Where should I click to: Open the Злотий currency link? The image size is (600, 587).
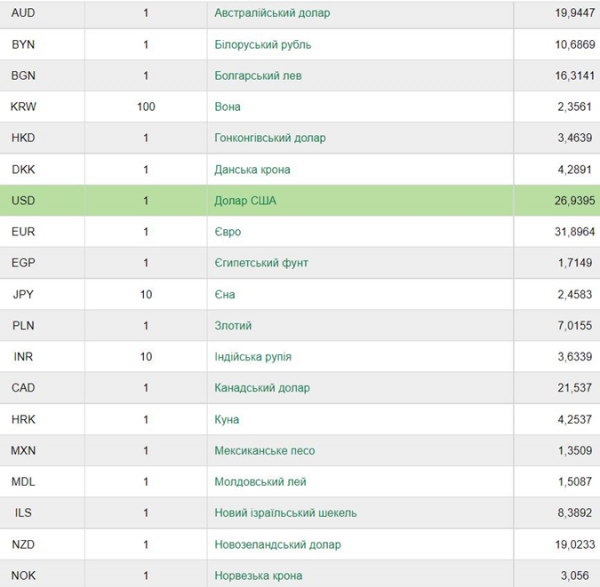click(233, 326)
